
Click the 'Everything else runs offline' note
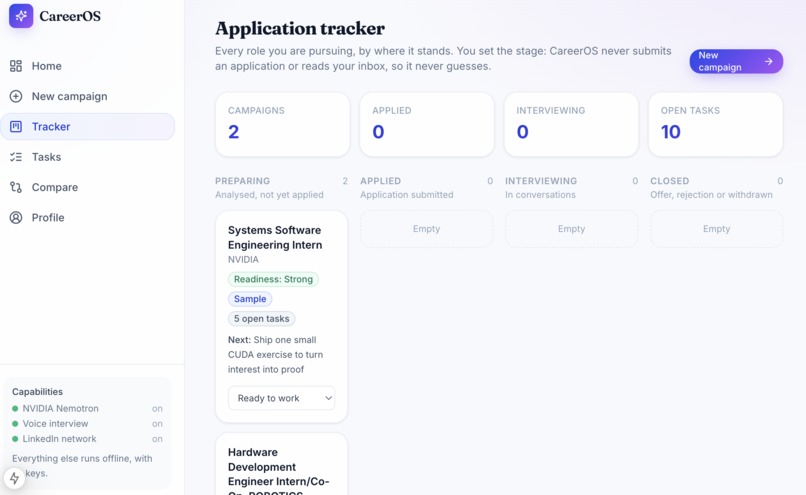click(82, 466)
